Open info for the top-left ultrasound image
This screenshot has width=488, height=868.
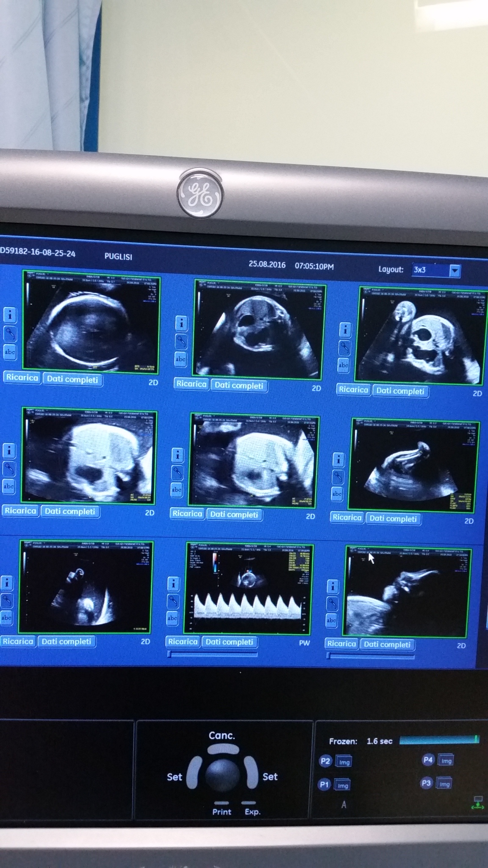coord(10,315)
